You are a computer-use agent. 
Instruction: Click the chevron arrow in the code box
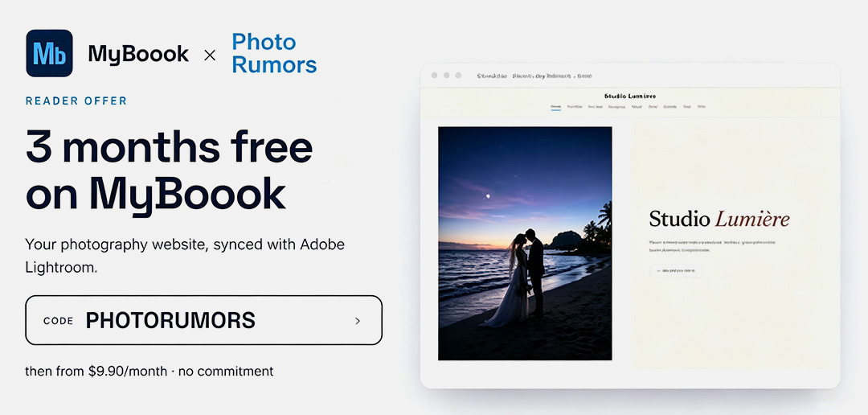[358, 321]
